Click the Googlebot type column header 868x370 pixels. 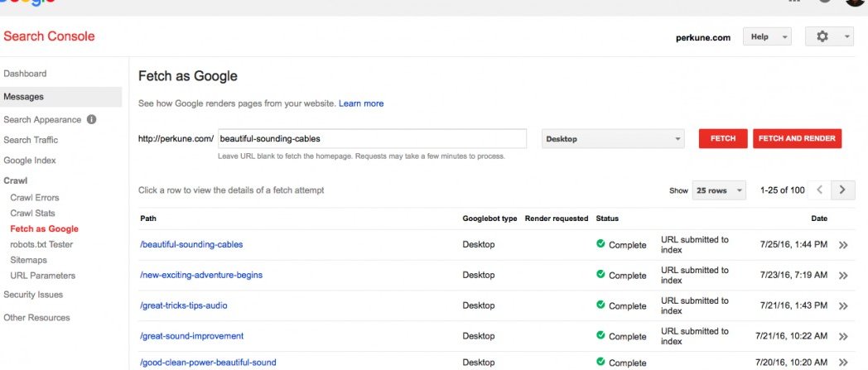point(490,219)
